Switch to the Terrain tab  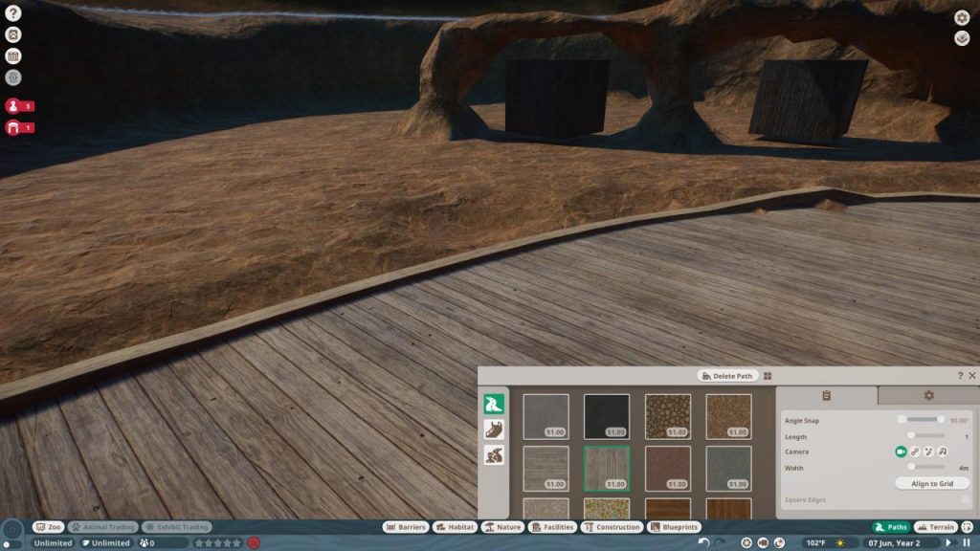936,527
